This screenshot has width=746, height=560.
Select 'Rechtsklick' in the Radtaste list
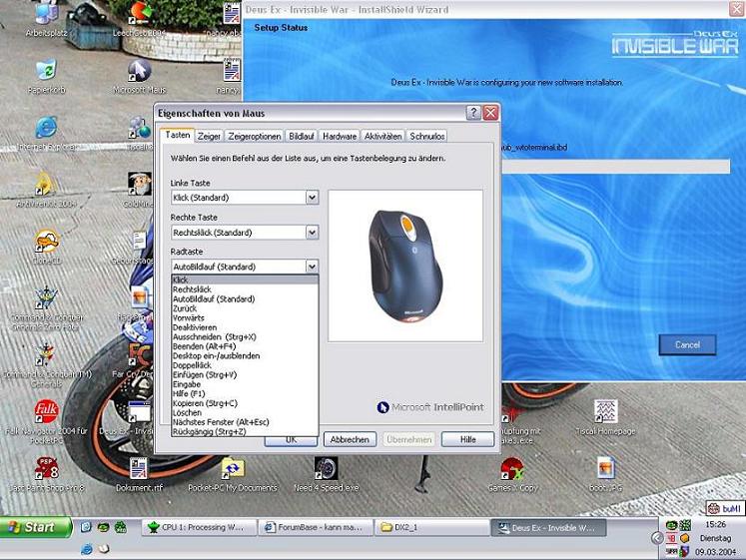click(245, 289)
